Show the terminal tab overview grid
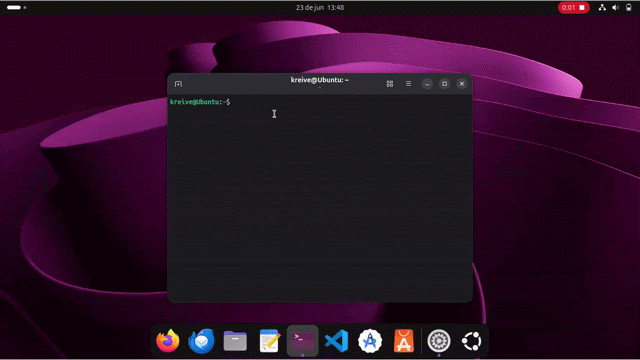The height and width of the screenshot is (360, 640). pos(390,84)
